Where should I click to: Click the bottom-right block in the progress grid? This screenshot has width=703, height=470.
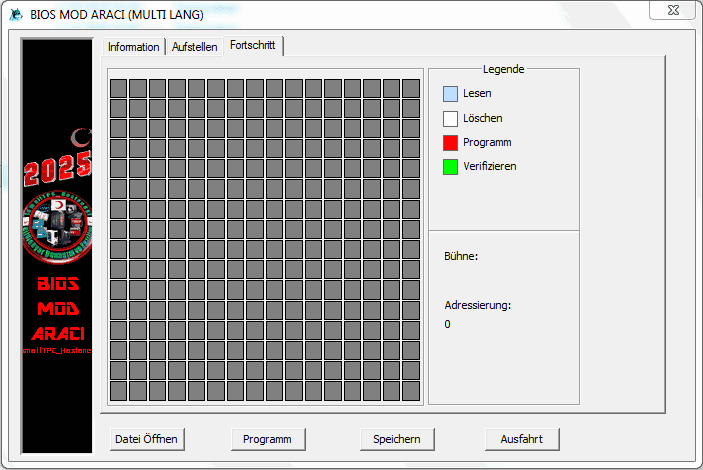tap(411, 390)
